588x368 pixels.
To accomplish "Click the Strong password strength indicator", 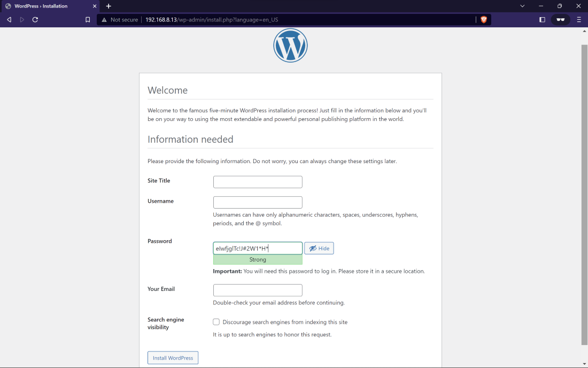I will tap(258, 259).
